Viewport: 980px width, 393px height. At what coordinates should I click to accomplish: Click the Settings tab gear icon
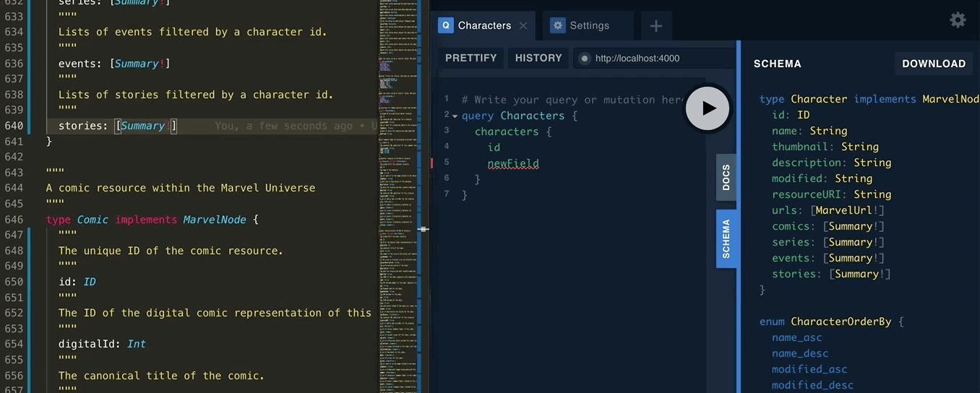(x=557, y=25)
